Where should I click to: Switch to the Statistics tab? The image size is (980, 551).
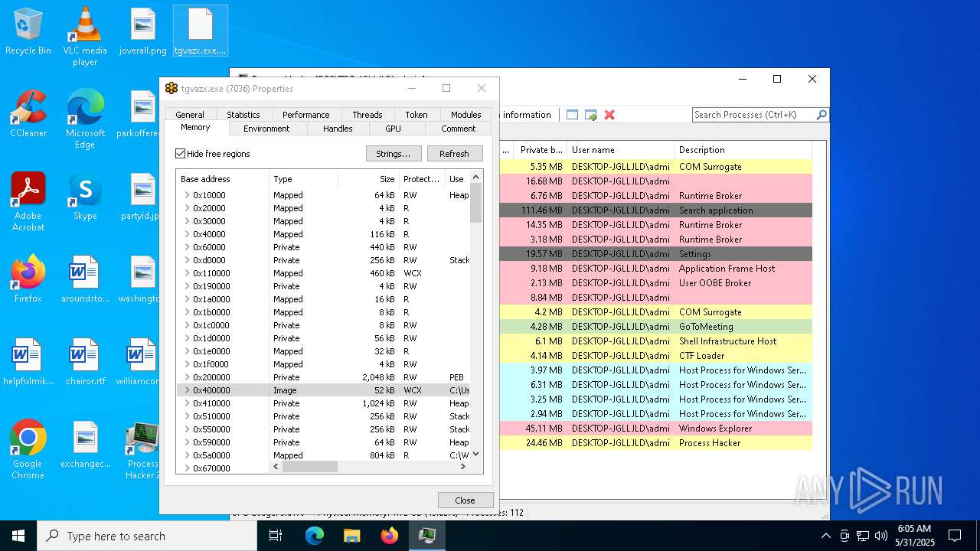[x=243, y=115]
